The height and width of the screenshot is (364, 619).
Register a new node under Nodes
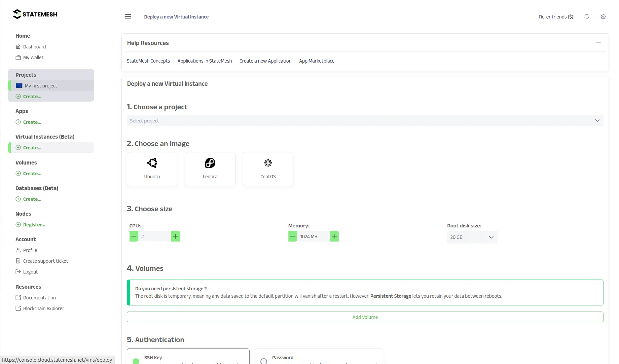34,225
